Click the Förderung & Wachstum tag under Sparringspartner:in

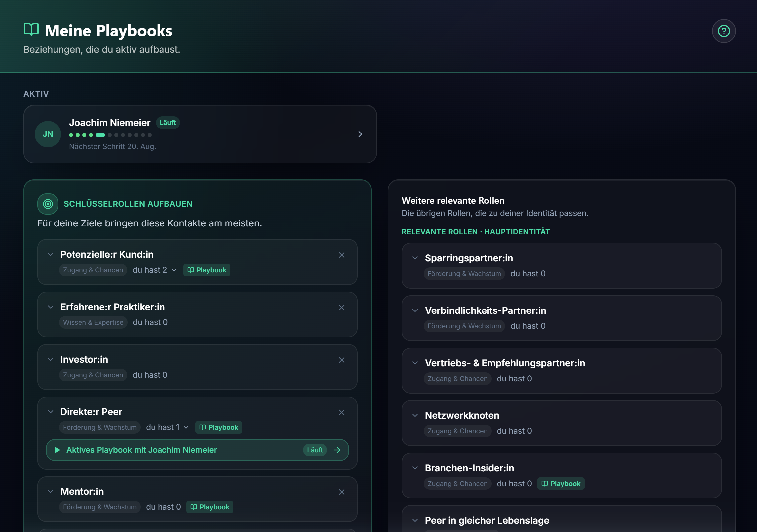[464, 274]
